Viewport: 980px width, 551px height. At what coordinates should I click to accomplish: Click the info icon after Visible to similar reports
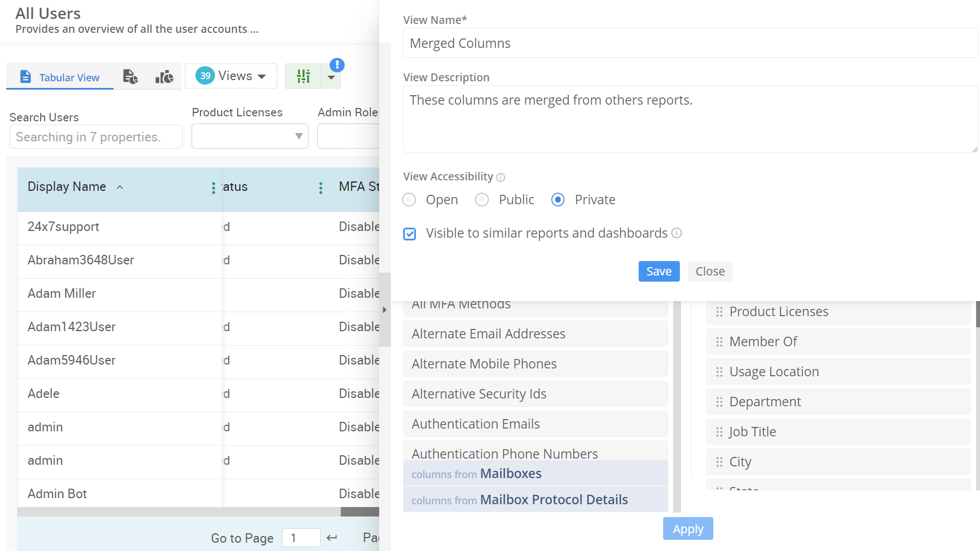(x=677, y=233)
